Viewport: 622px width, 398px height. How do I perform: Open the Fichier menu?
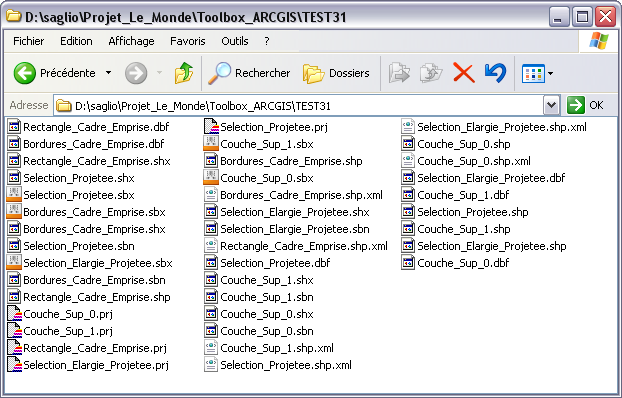coord(29,41)
